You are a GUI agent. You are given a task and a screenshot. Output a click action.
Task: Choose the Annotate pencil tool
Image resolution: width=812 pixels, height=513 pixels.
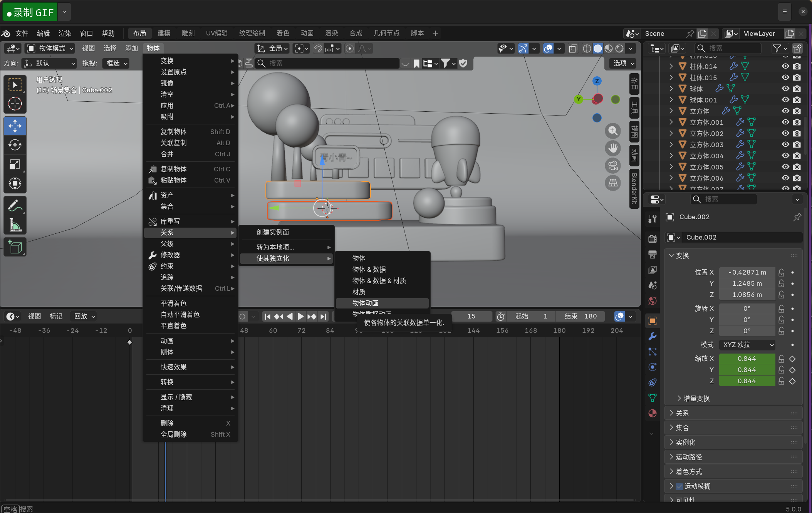click(15, 206)
